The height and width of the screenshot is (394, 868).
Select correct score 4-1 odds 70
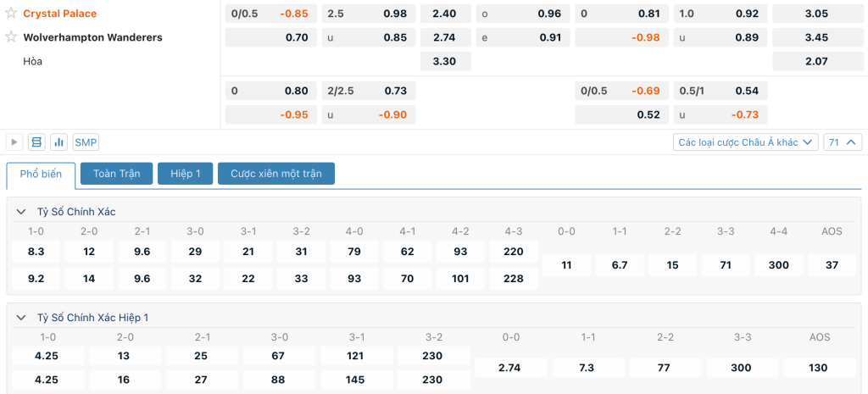[408, 279]
